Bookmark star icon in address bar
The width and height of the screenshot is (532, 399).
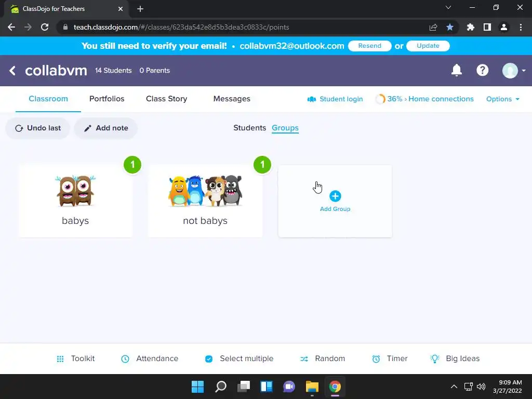tap(450, 27)
